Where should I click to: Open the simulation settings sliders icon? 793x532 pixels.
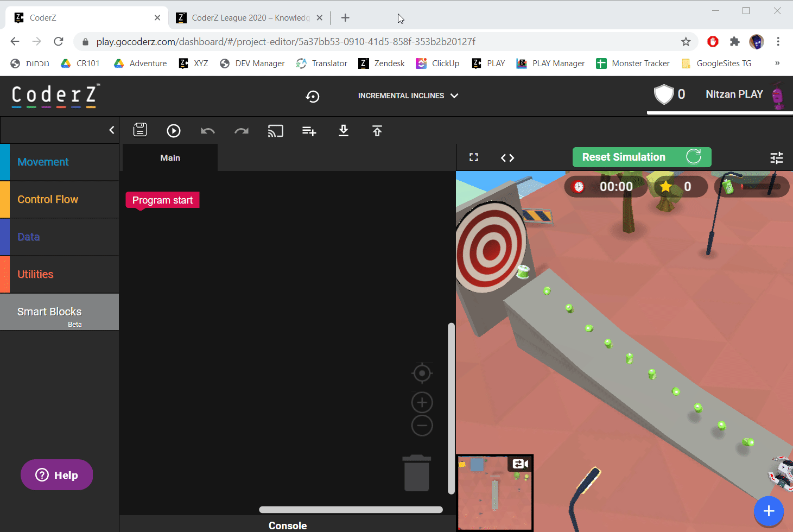pos(777,158)
